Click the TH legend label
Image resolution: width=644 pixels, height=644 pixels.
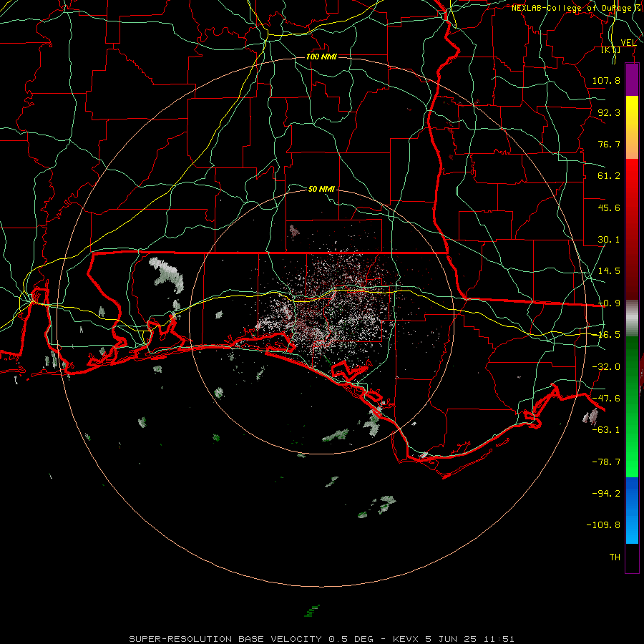(615, 557)
